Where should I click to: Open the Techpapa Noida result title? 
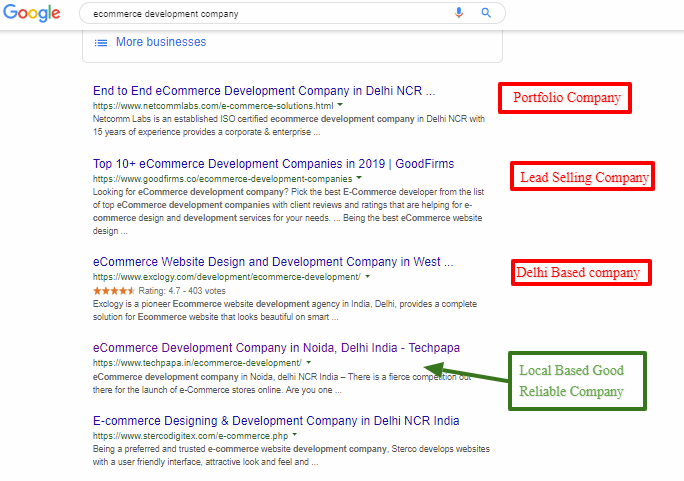pyautogui.click(x=276, y=348)
